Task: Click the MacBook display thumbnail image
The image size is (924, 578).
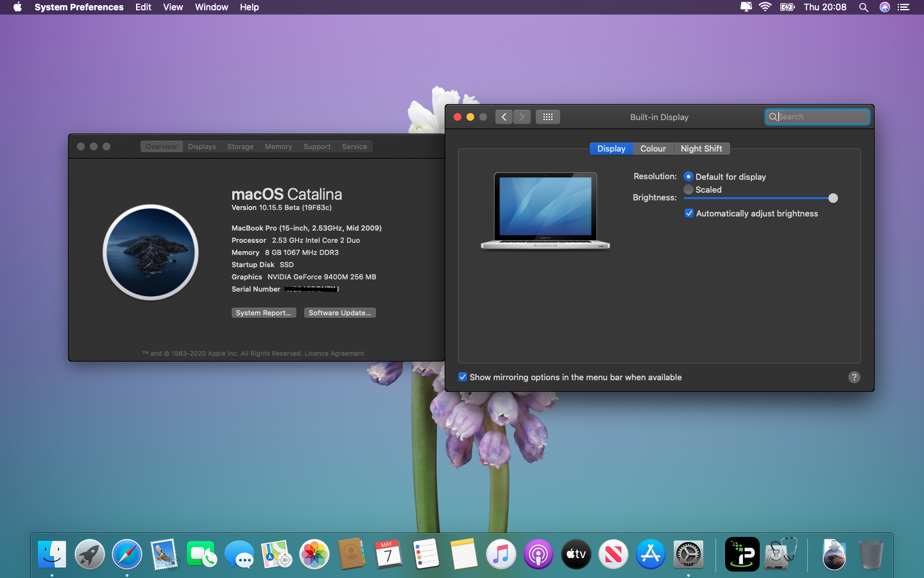Action: [x=545, y=211]
